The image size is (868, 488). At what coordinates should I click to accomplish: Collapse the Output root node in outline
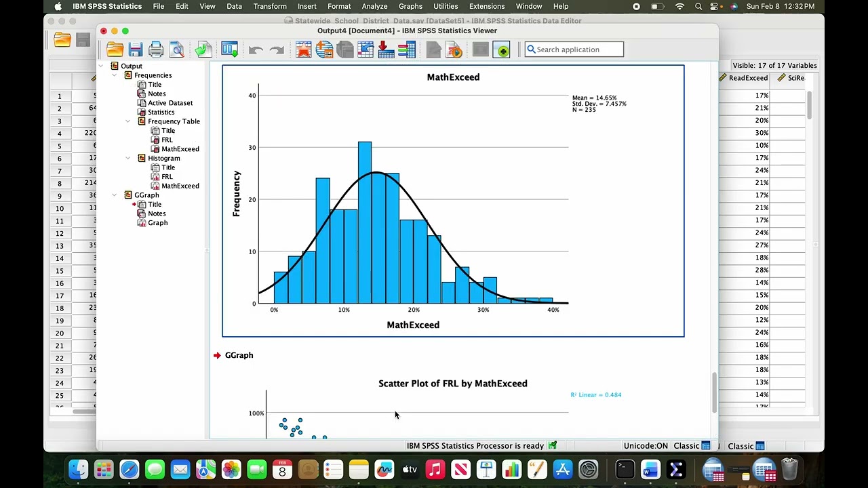point(101,66)
